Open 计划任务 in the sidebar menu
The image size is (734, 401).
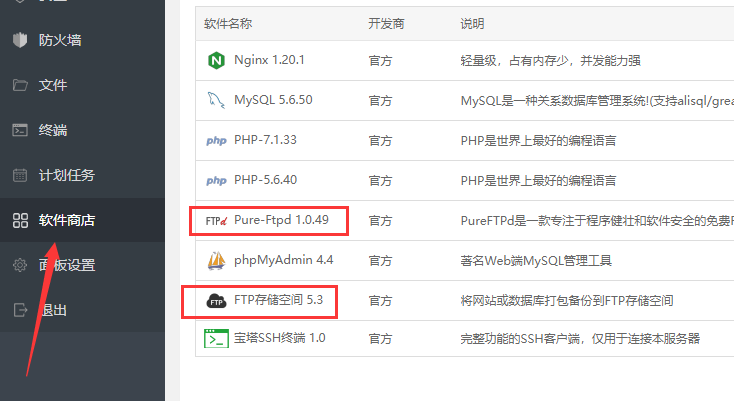[x=67, y=175]
